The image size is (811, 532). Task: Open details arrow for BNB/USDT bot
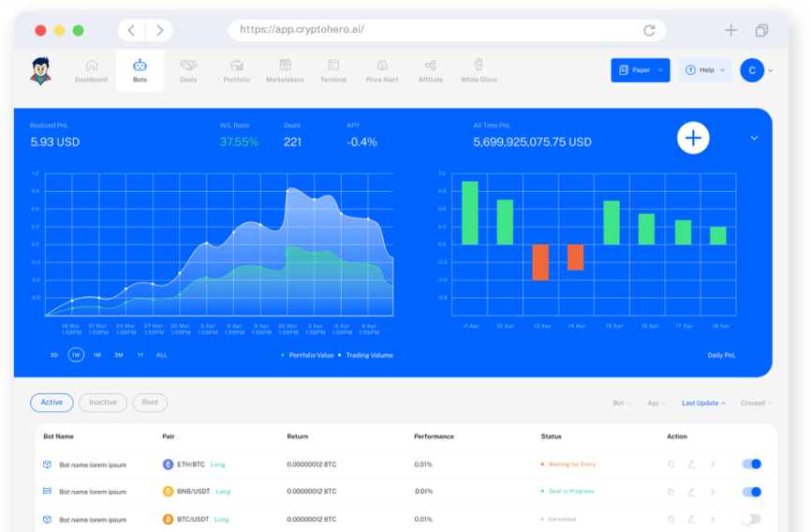[713, 492]
